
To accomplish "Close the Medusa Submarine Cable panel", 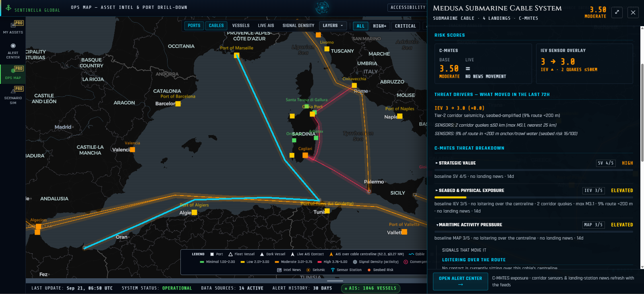I will pos(633,13).
